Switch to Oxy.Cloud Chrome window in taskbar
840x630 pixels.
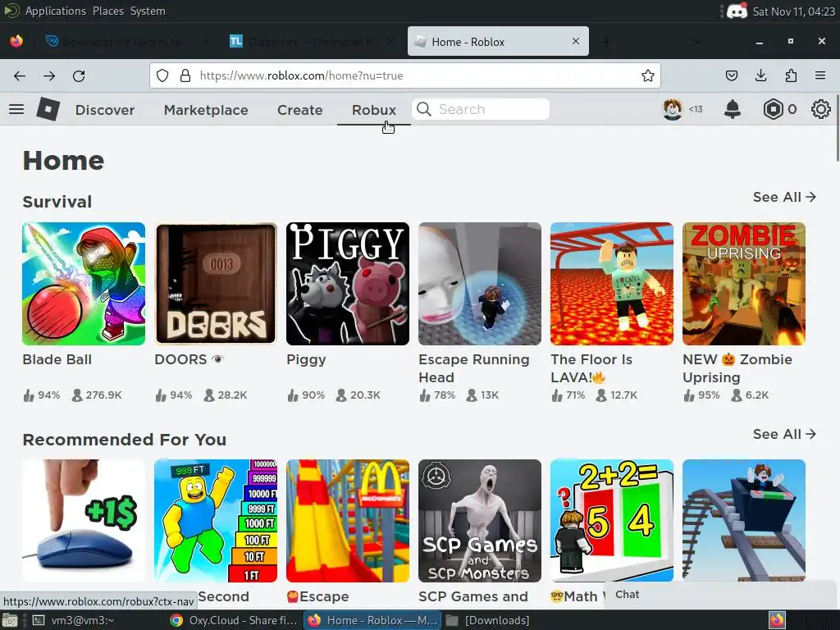pos(232,620)
